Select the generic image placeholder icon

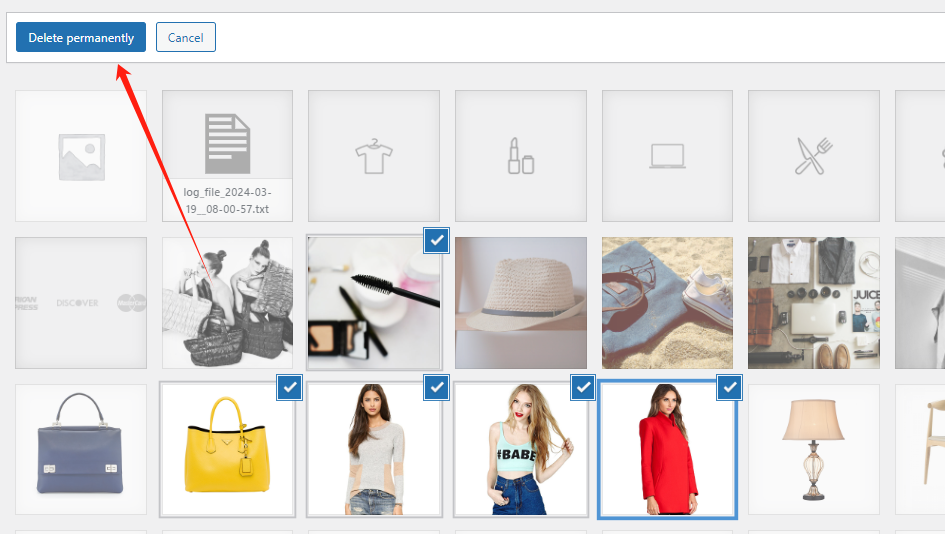pos(81,156)
